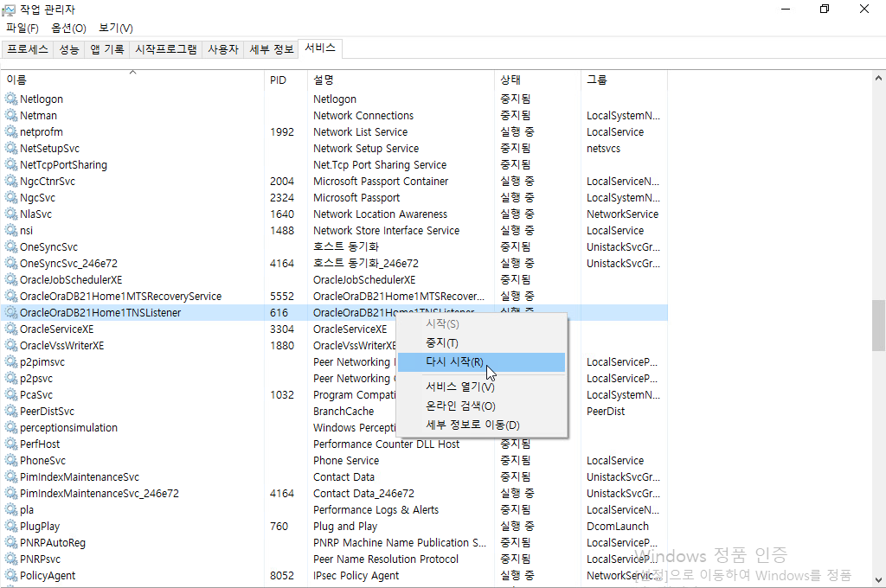This screenshot has width=886, height=588.
Task: Click the Performance Logs & Alerts description
Action: tap(376, 509)
